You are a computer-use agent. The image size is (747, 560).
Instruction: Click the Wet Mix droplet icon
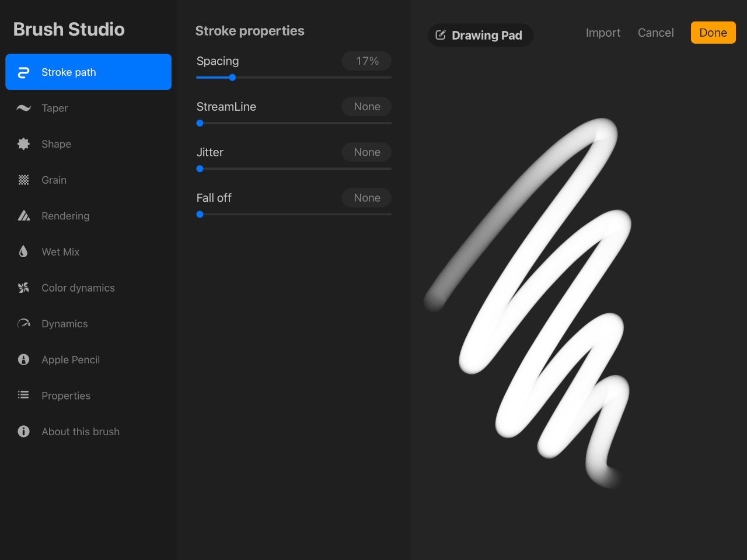23,251
